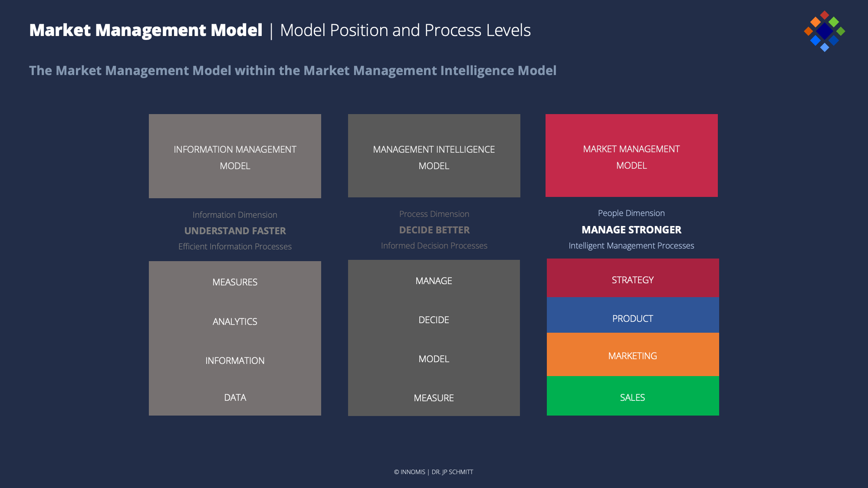Select the Understand Faster heading
This screenshot has height=488, width=868.
(235, 231)
